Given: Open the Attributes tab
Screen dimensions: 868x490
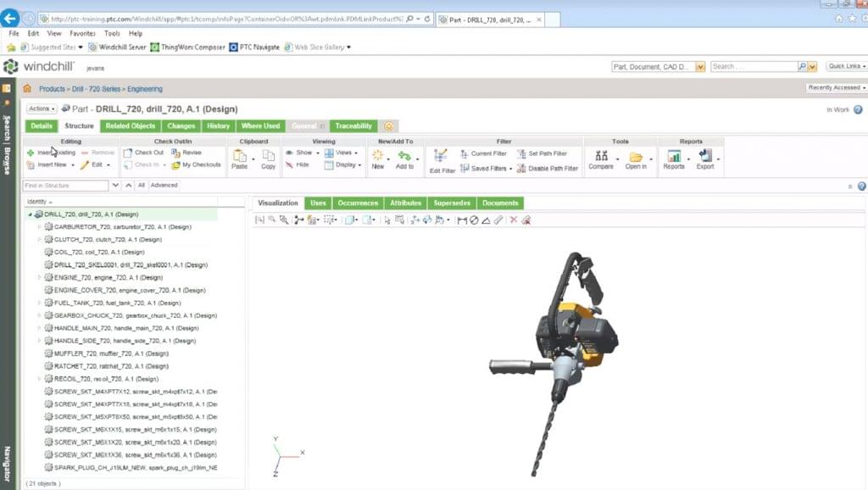Looking at the screenshot, I should pos(405,203).
